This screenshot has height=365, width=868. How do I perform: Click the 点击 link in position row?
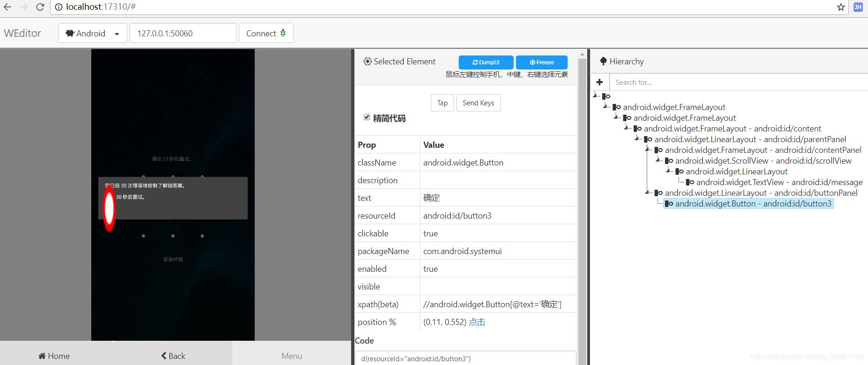477,322
